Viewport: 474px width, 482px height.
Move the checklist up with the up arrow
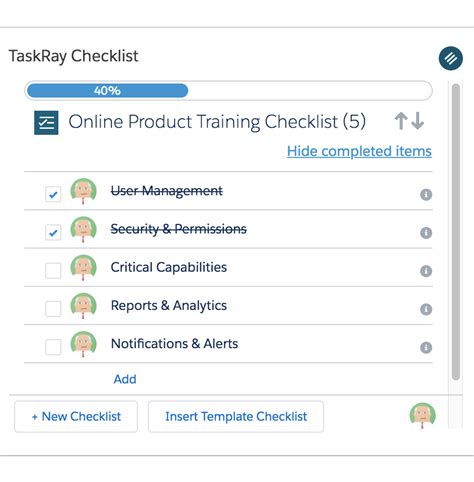pos(401,121)
